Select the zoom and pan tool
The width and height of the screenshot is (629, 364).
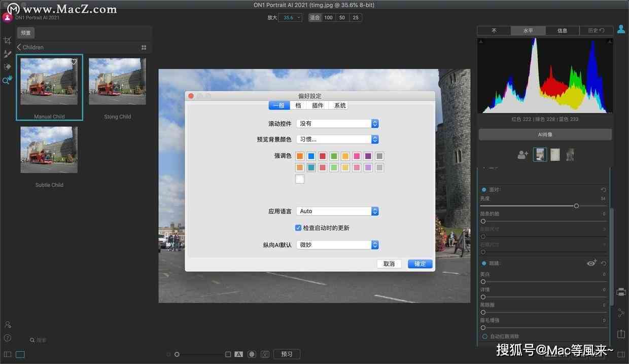[7, 80]
